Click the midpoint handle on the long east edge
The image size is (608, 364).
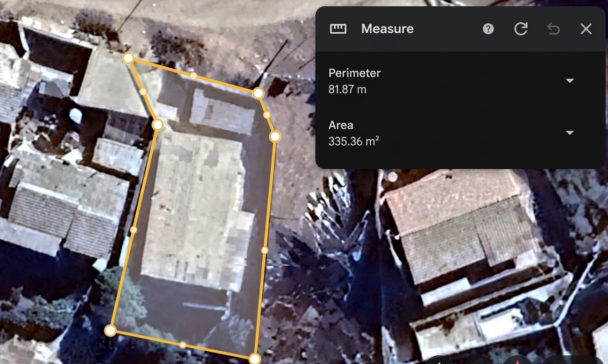point(265,250)
